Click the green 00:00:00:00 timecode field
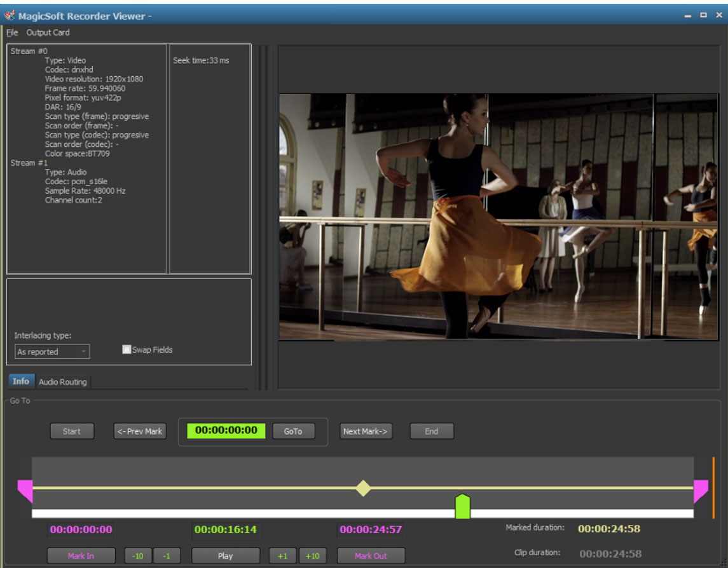The height and width of the screenshot is (568, 728). click(x=224, y=431)
